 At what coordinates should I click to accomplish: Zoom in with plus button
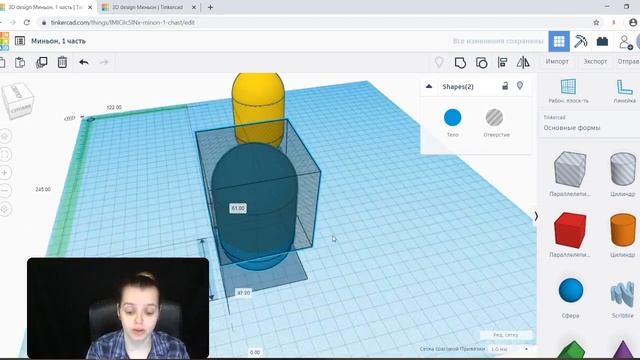tap(5, 173)
